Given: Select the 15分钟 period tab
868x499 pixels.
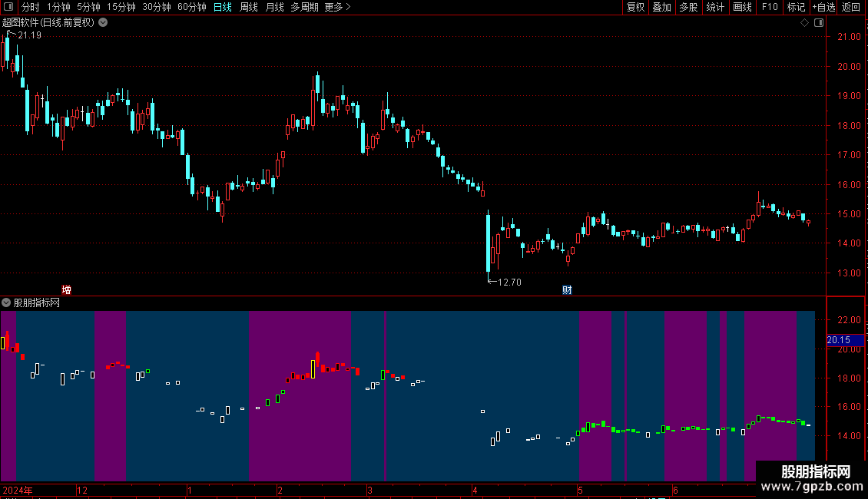Looking at the screenshot, I should pyautogui.click(x=121, y=7).
